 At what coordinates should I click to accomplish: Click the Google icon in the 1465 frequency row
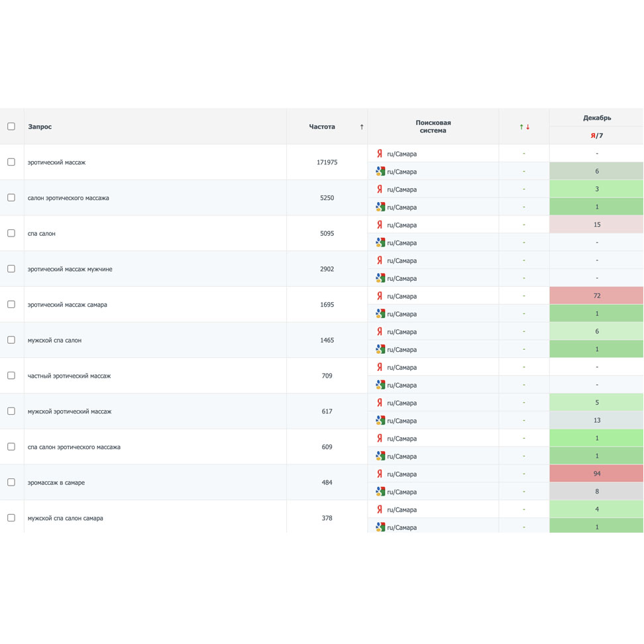(380, 350)
